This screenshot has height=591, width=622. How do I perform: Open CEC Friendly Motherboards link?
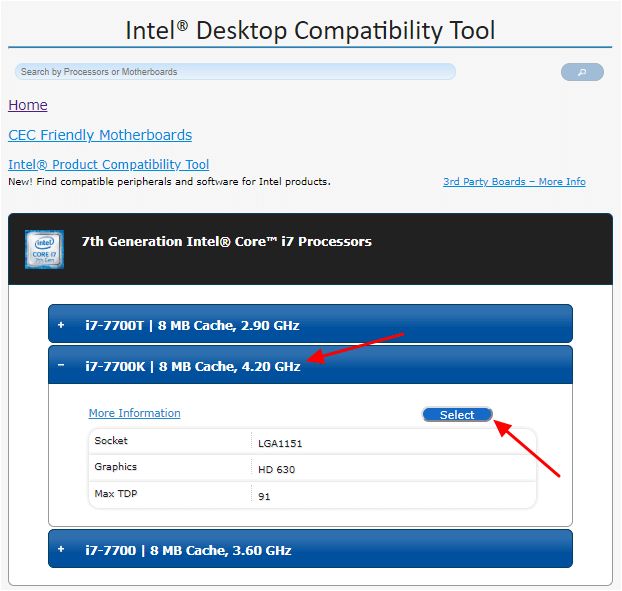point(100,135)
